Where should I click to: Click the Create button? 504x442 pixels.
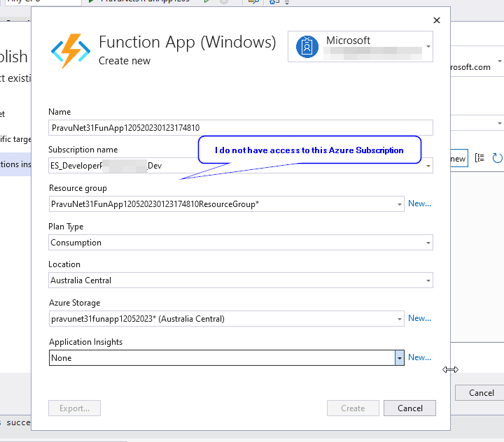(x=353, y=408)
